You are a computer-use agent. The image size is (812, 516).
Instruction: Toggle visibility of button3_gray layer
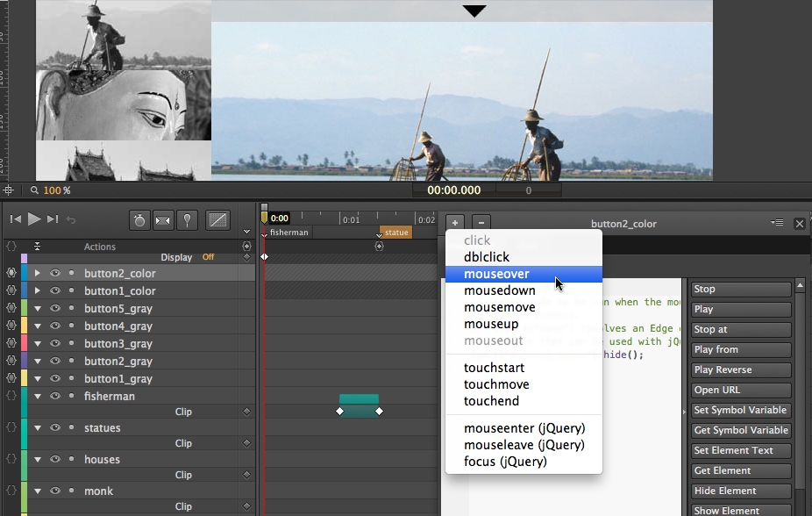[55, 343]
